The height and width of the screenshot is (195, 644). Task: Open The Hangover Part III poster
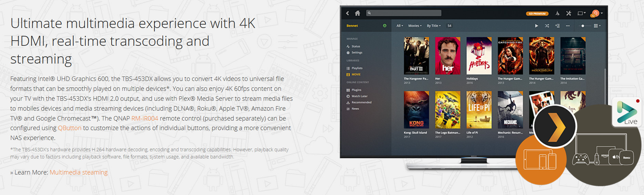tap(416, 56)
